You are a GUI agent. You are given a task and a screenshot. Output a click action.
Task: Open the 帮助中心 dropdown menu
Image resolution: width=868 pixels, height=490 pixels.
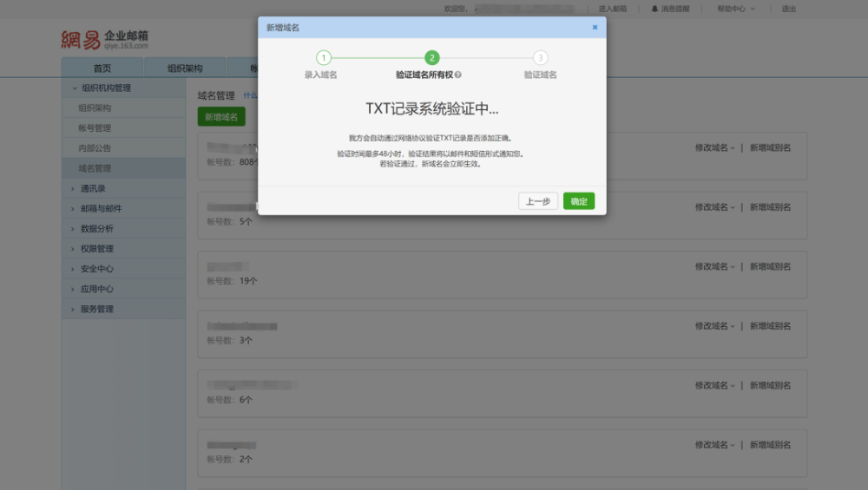pyautogui.click(x=736, y=9)
